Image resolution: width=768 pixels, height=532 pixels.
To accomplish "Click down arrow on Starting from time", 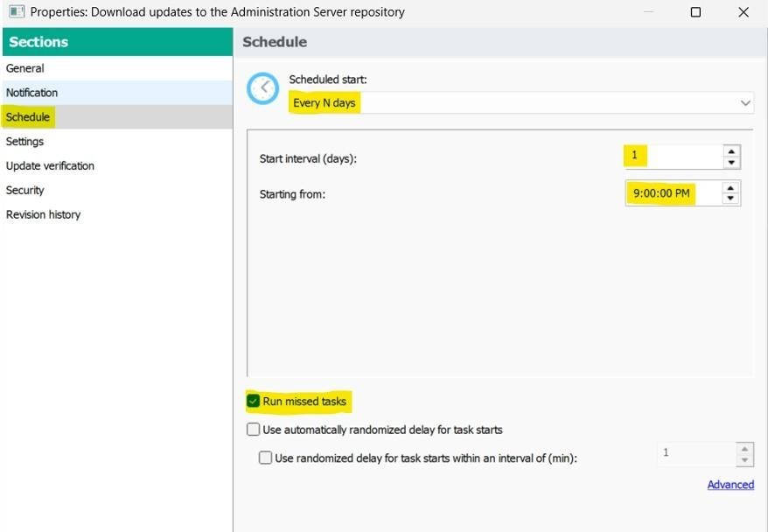I will coord(731,199).
